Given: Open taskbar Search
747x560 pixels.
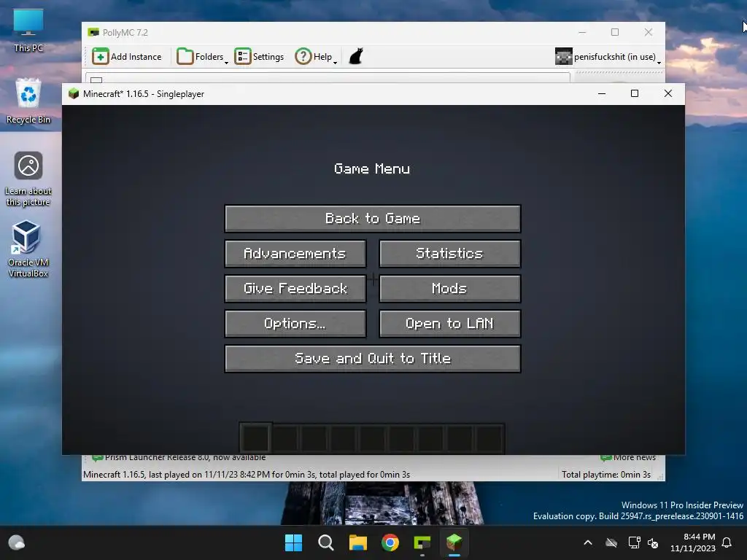Looking at the screenshot, I should click(326, 542).
